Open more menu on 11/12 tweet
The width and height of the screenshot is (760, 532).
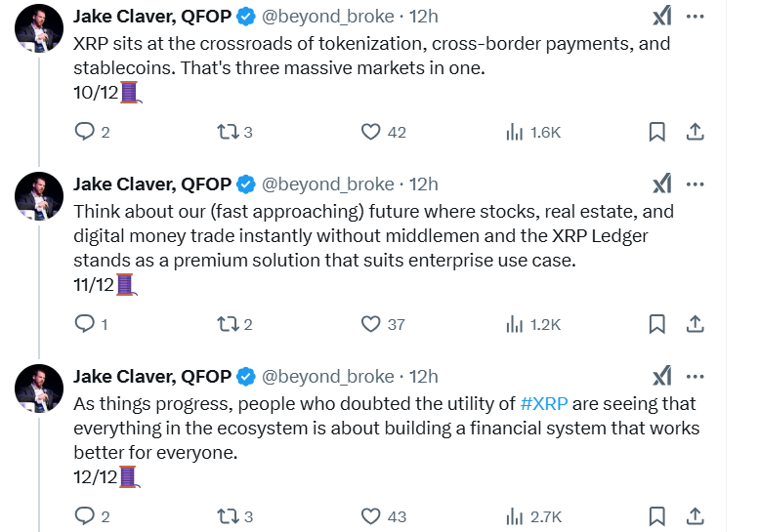click(x=695, y=184)
